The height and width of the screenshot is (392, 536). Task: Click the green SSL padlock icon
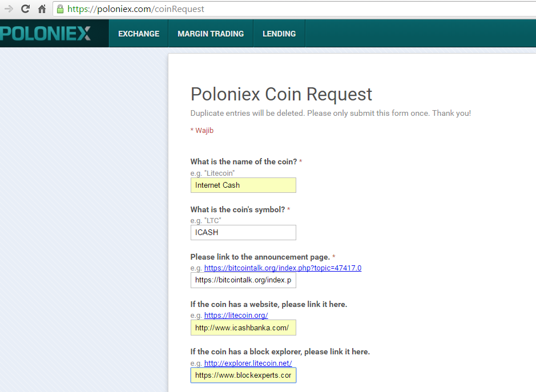coord(60,9)
